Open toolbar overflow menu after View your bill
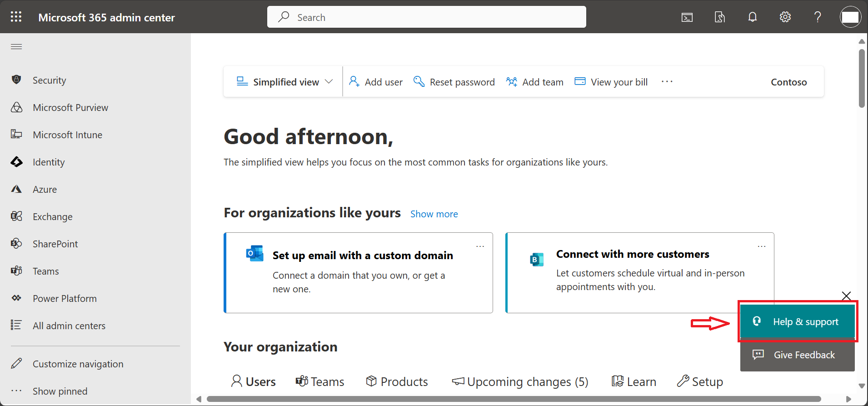Image resolution: width=868 pixels, height=406 pixels. [667, 81]
